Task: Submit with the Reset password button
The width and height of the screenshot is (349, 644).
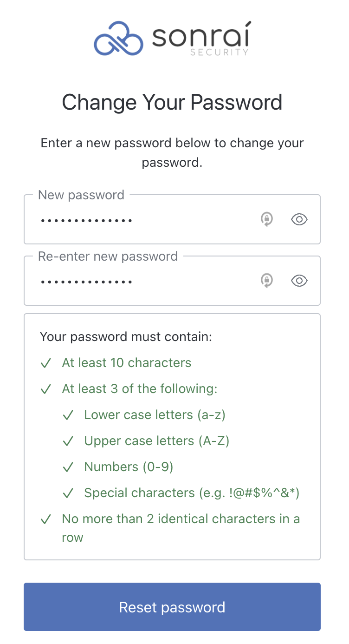Action: [x=172, y=607]
